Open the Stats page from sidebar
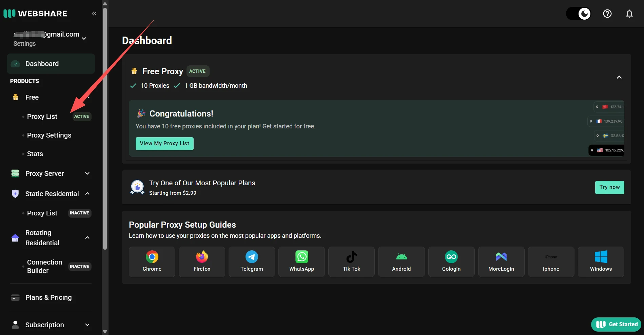 point(35,154)
